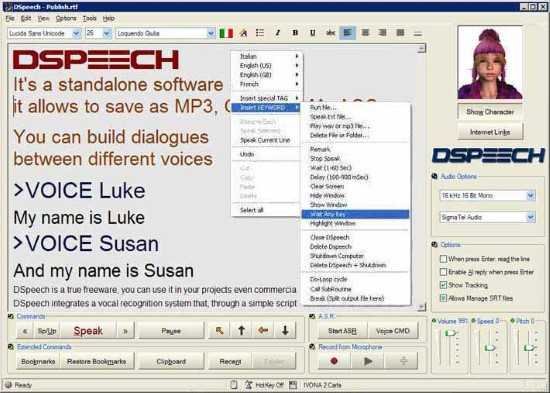Click the forward double-arrow after Speak
This screenshot has height=393, width=550.
click(x=125, y=331)
